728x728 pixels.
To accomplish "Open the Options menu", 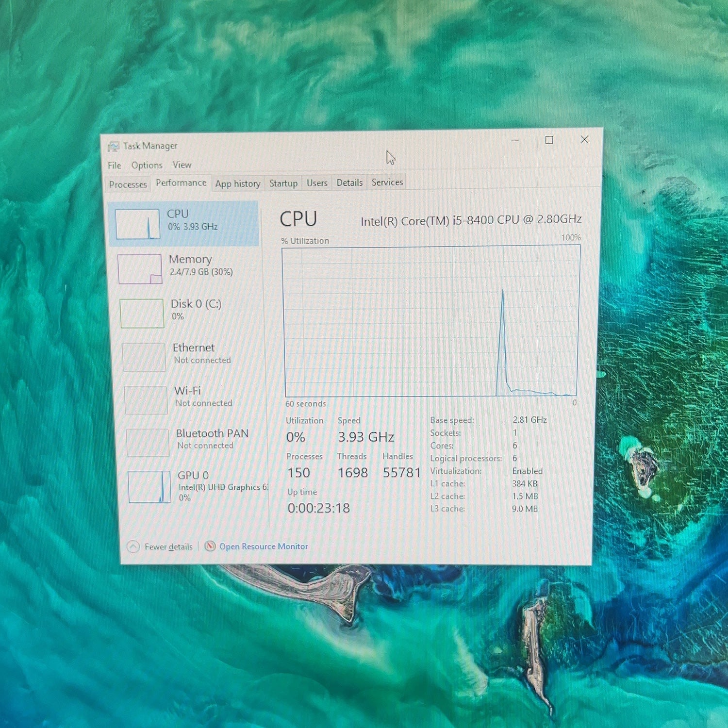I will 147,165.
